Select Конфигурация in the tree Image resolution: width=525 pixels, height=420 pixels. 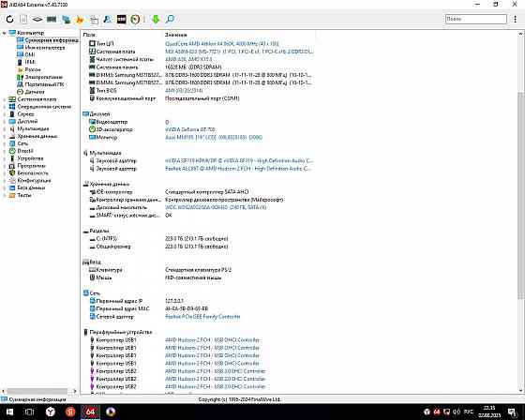coord(34,181)
